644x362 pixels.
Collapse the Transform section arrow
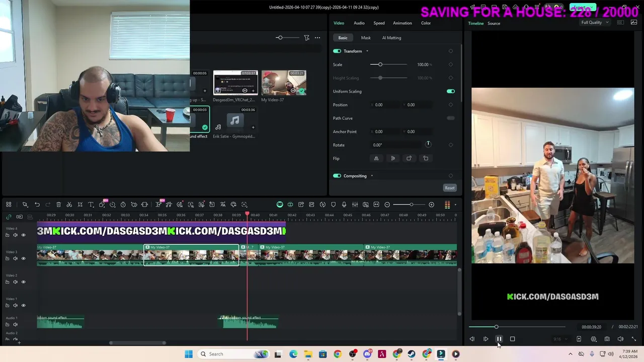pyautogui.click(x=367, y=51)
